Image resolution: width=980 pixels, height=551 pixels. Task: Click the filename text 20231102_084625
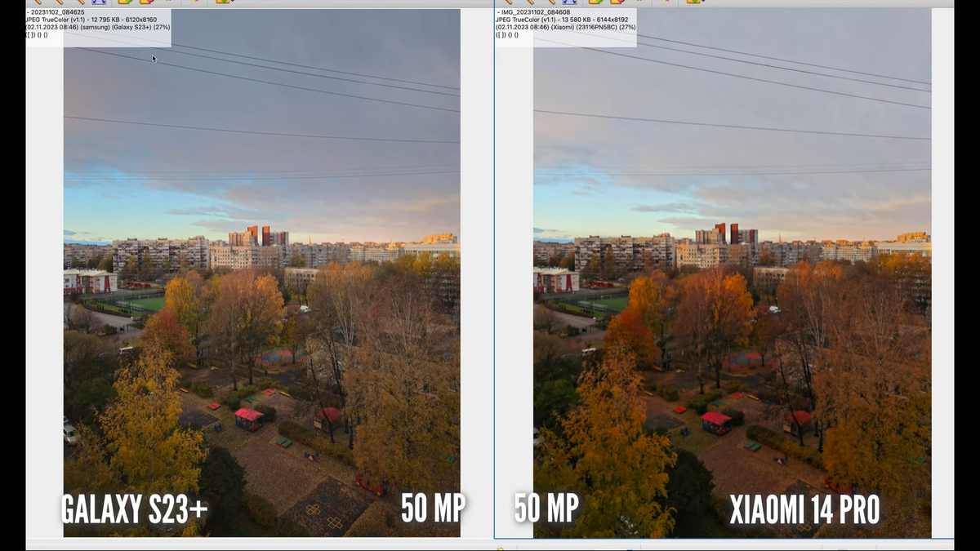tap(57, 12)
